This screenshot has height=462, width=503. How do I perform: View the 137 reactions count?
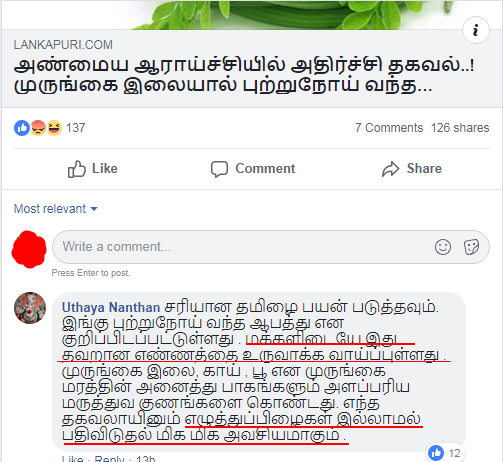[76, 128]
